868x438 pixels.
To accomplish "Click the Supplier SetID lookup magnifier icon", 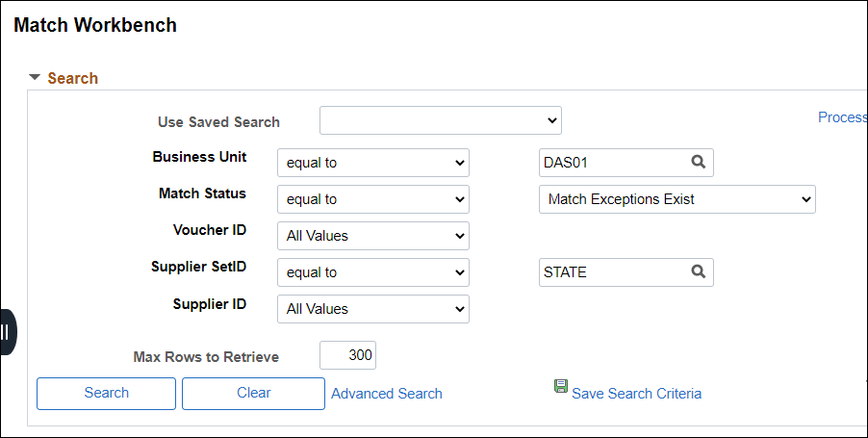I will tap(698, 271).
